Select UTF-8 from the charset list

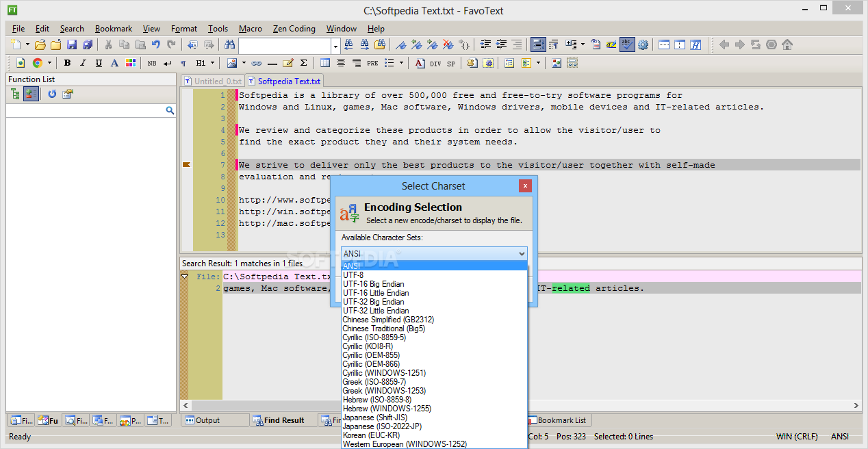coord(353,275)
